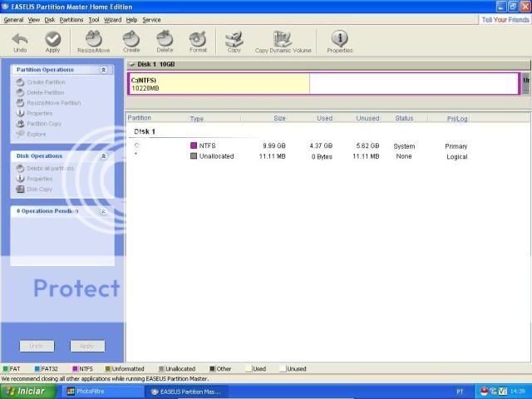
Task: Click the Format toolbar icon
Action: (x=198, y=42)
